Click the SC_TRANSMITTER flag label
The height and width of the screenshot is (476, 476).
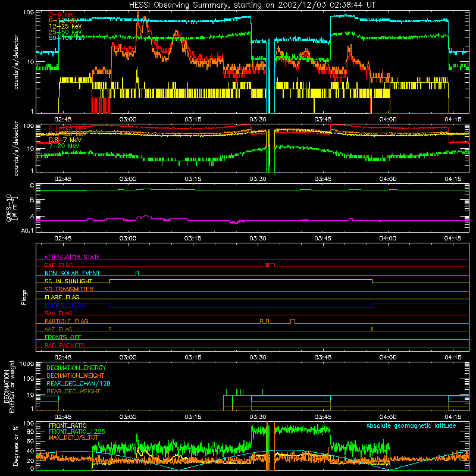click(69, 289)
